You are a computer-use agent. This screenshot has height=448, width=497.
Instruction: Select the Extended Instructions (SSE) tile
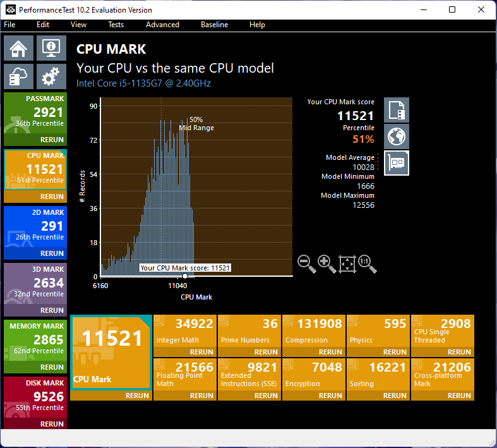click(249, 375)
